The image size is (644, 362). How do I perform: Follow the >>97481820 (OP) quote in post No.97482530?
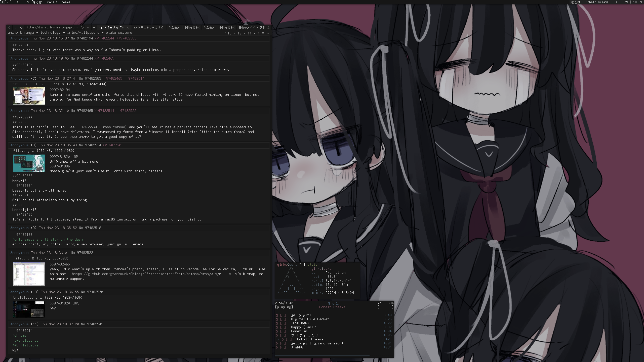(65, 303)
